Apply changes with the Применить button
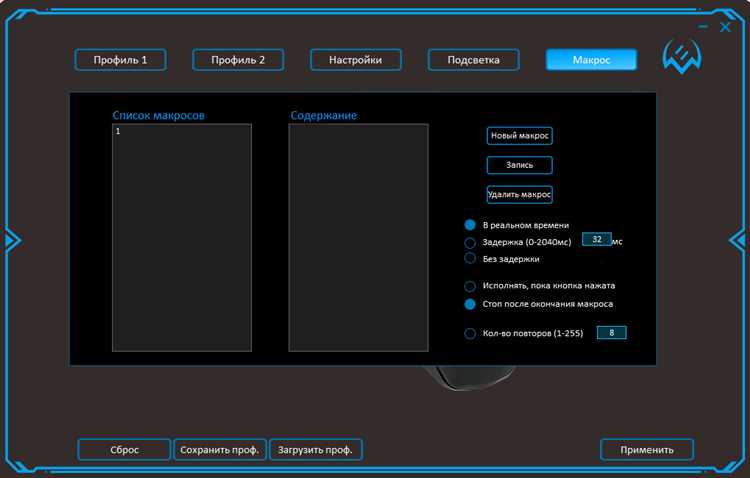Image resolution: width=750 pixels, height=478 pixels. point(647,450)
